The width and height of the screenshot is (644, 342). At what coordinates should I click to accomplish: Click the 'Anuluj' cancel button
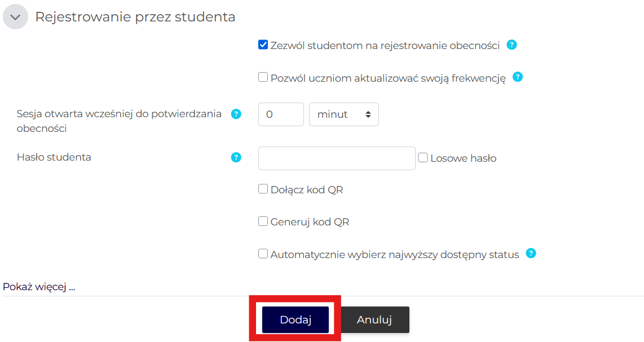pyautogui.click(x=374, y=320)
